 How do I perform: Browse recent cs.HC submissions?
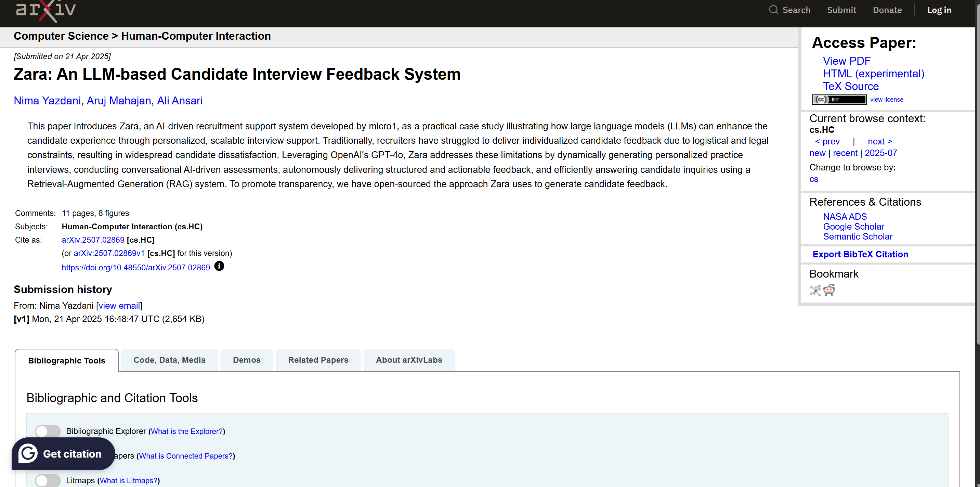pos(845,153)
